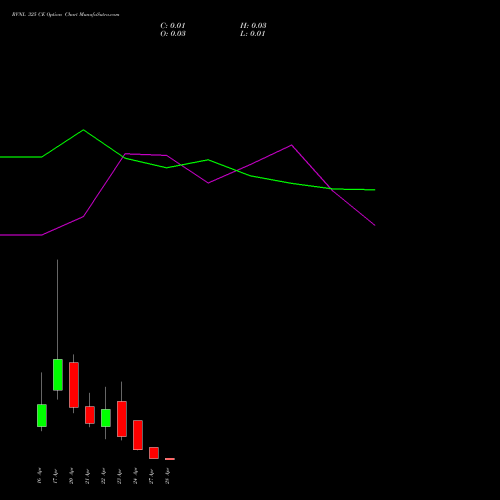500x500 pixels.
Task: Click the 20 Apr date label
Action: (72, 476)
